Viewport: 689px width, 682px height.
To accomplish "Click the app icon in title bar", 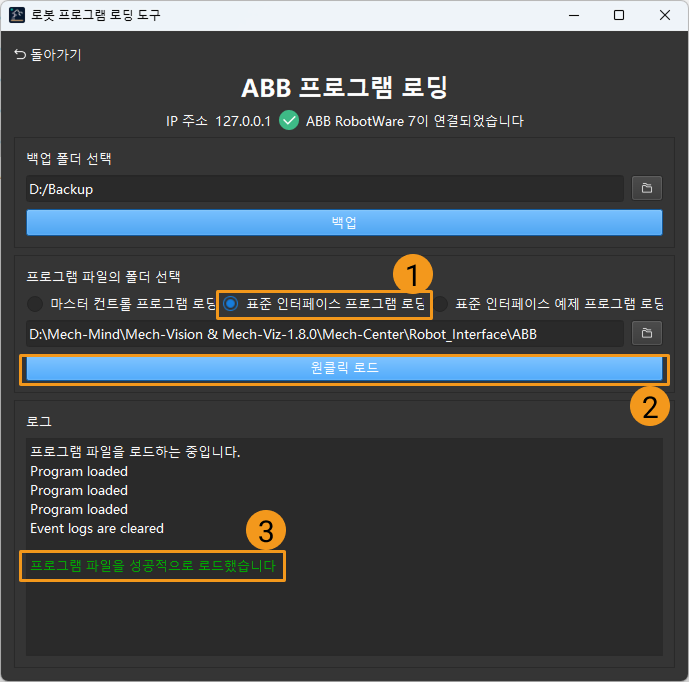I will coord(17,15).
